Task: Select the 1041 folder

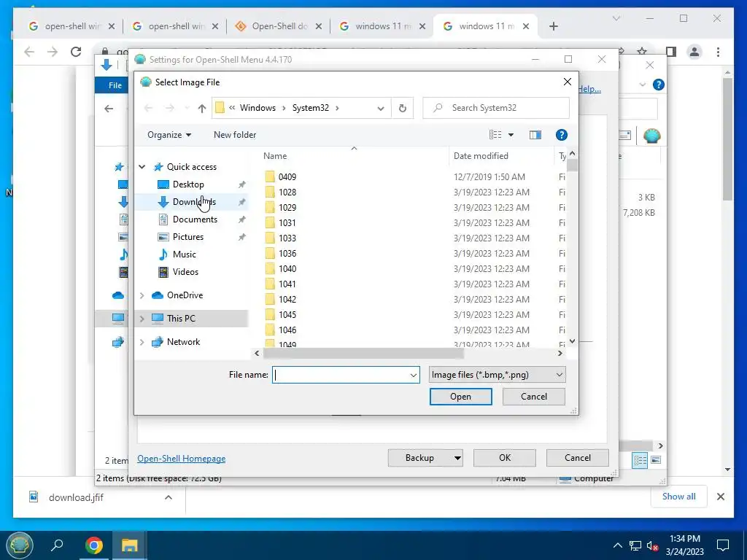Action: (x=287, y=284)
